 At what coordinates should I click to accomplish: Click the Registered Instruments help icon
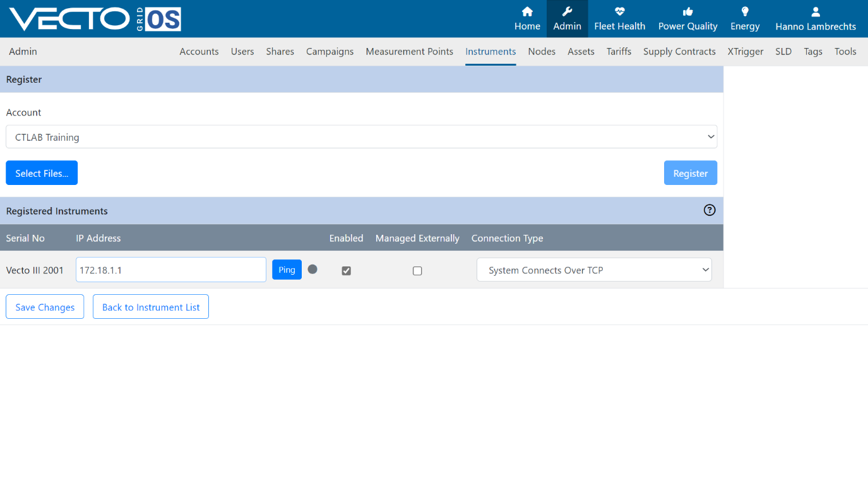click(x=710, y=210)
